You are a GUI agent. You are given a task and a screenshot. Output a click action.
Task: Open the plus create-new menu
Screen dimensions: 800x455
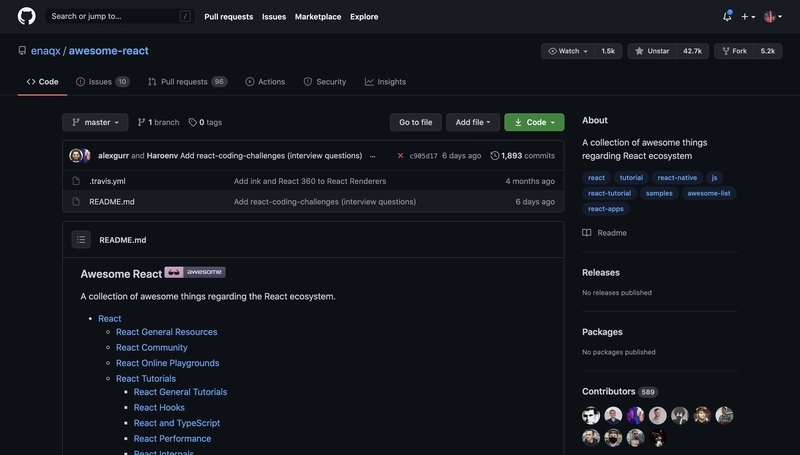point(748,17)
